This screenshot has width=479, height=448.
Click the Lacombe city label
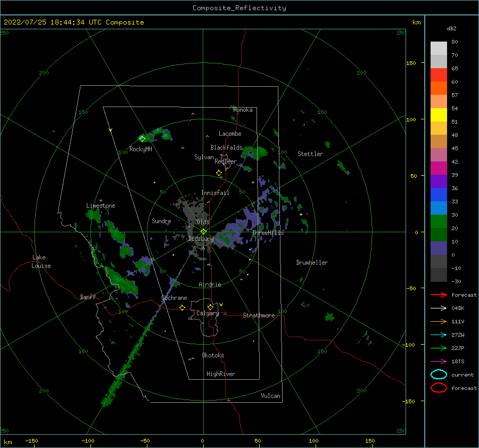click(230, 134)
